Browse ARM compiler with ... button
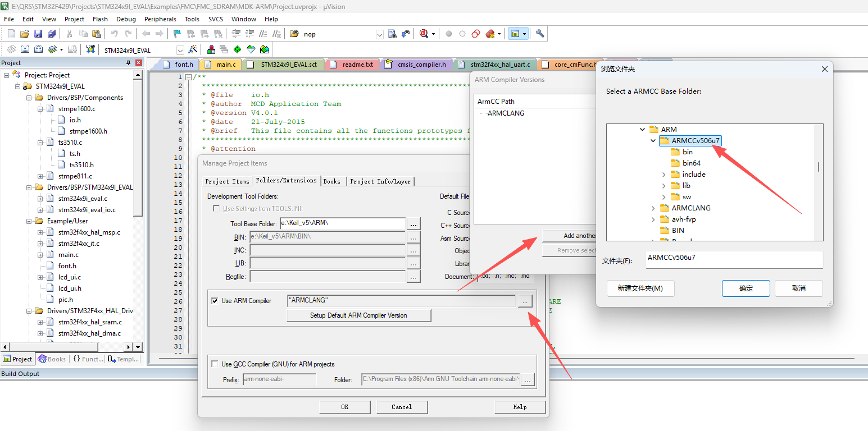Viewport: 868px width, 431px height. click(524, 301)
